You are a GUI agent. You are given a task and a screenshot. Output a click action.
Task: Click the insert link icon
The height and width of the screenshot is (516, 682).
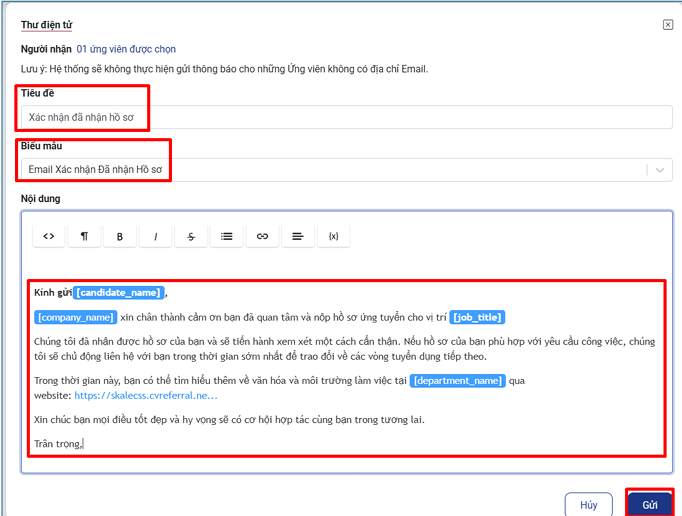[x=262, y=236]
